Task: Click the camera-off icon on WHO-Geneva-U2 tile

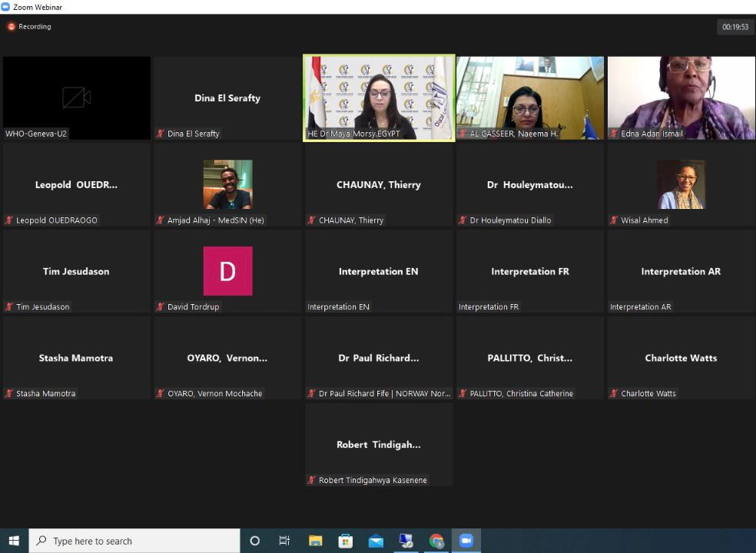Action: [x=76, y=98]
